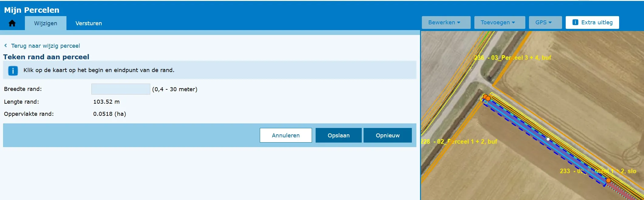Show the Extra uitleg help
Screen dimensions: 644x200
click(592, 22)
